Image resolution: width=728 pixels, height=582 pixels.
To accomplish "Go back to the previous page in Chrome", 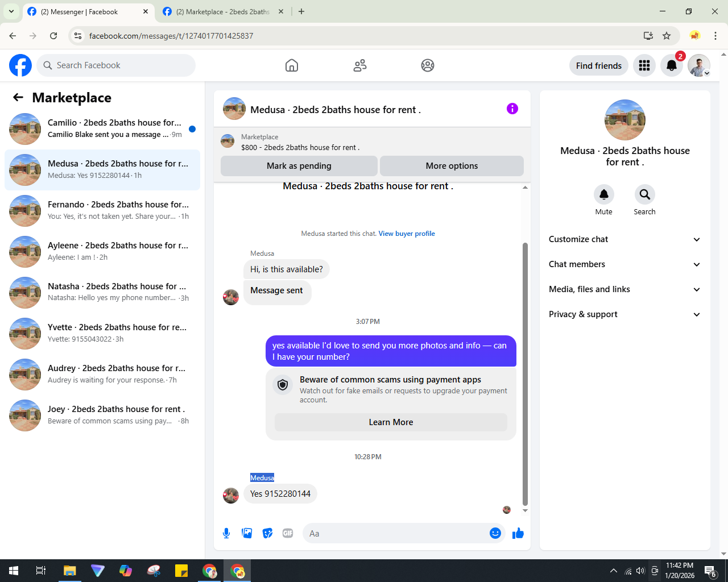I will [13, 36].
